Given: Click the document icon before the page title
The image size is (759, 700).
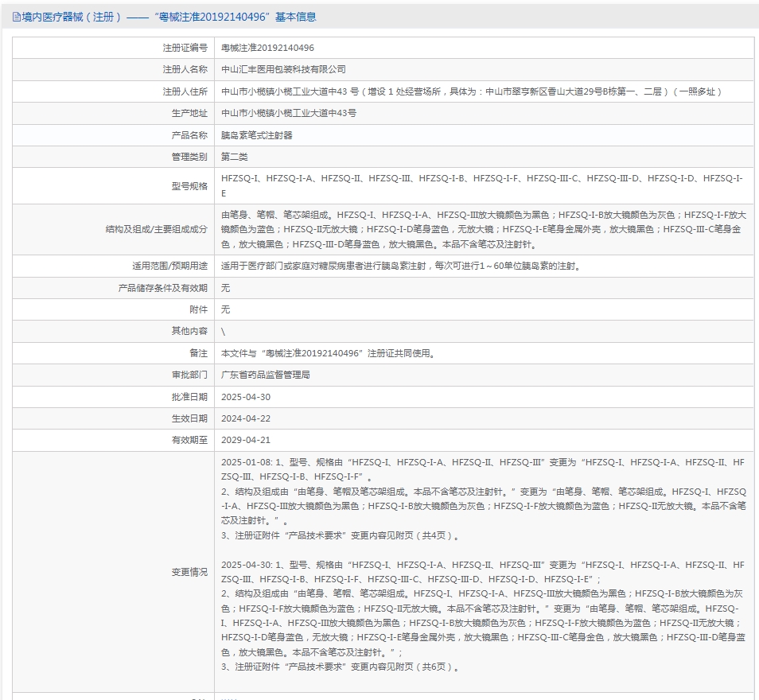Looking at the screenshot, I should coord(17,17).
